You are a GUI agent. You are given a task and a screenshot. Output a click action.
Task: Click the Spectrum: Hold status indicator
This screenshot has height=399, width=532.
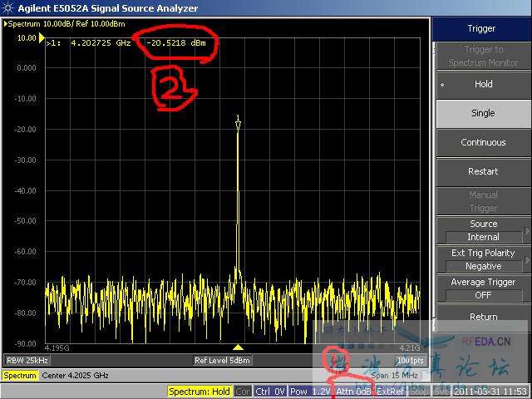(199, 392)
